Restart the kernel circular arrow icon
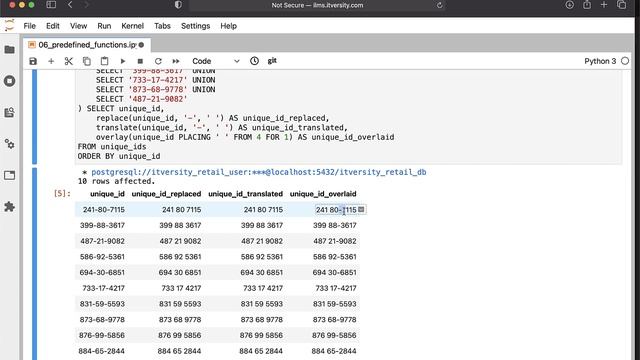 pyautogui.click(x=158, y=61)
